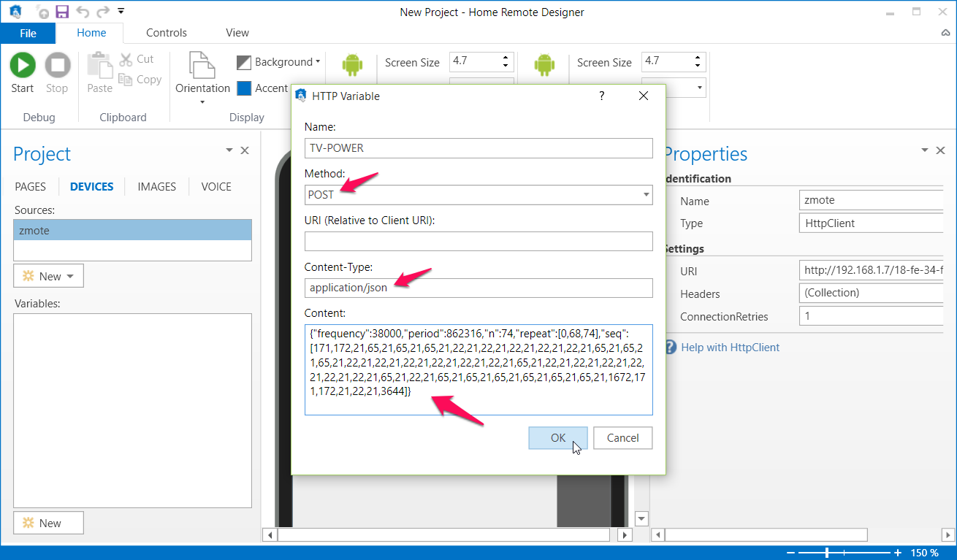Decrease second Screen Size with down arrow

click(698, 66)
